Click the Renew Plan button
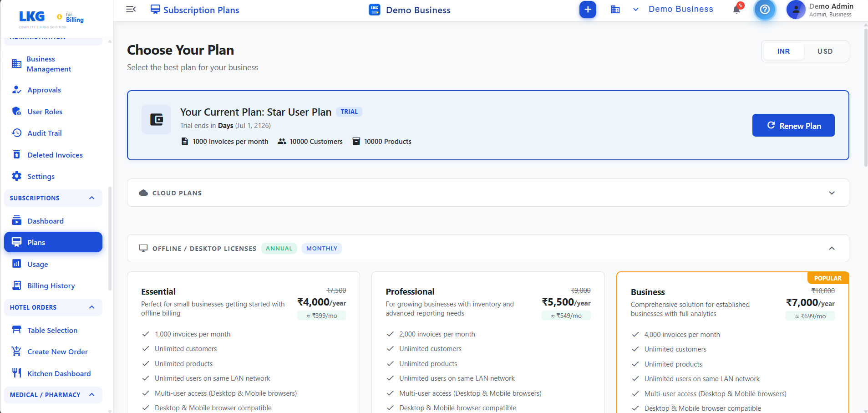 [793, 125]
